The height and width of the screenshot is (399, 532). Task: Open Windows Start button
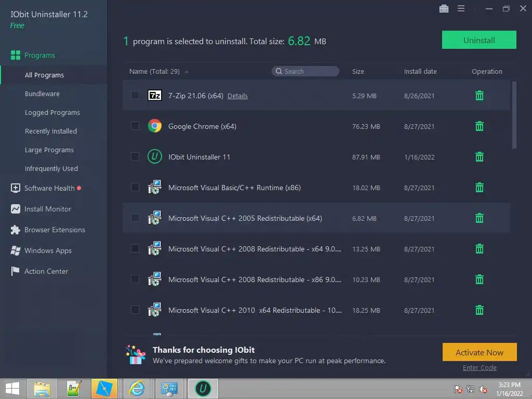coord(12,389)
